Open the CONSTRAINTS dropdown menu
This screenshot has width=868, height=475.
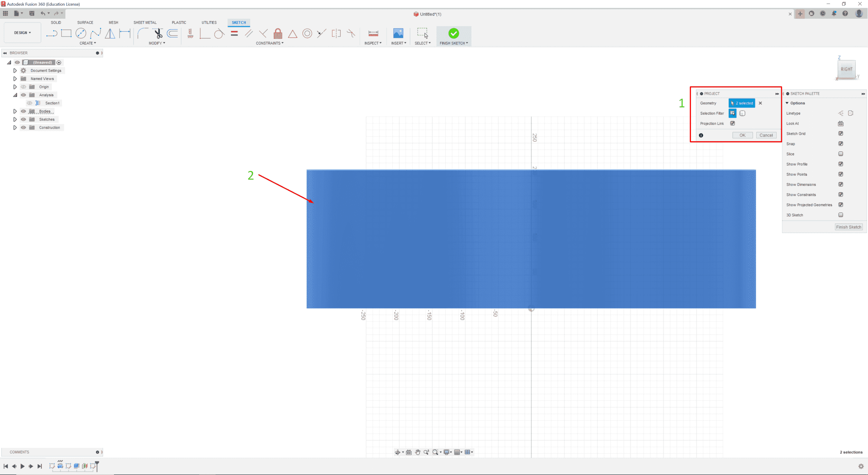(x=270, y=43)
